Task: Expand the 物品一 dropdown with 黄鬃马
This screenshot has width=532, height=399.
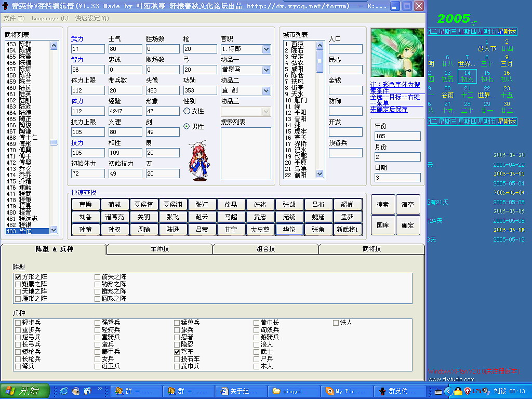Action: [x=266, y=70]
